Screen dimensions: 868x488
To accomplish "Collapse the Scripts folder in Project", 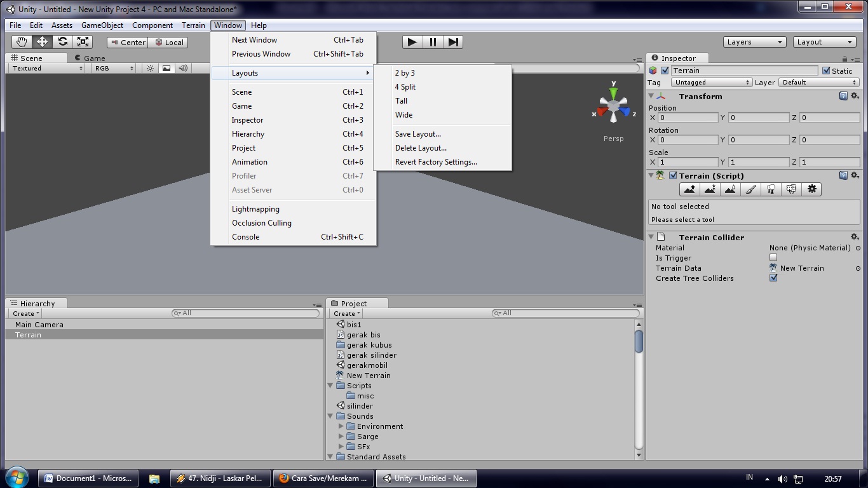I will (330, 386).
